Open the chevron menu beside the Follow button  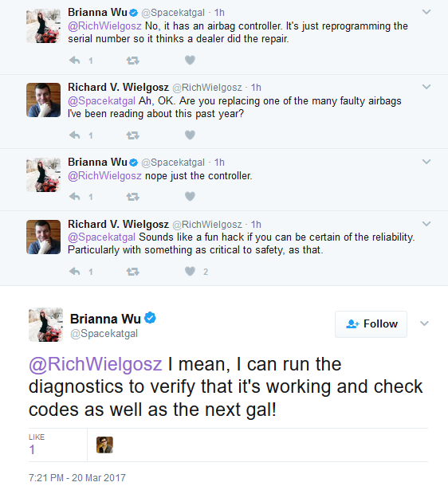click(424, 323)
